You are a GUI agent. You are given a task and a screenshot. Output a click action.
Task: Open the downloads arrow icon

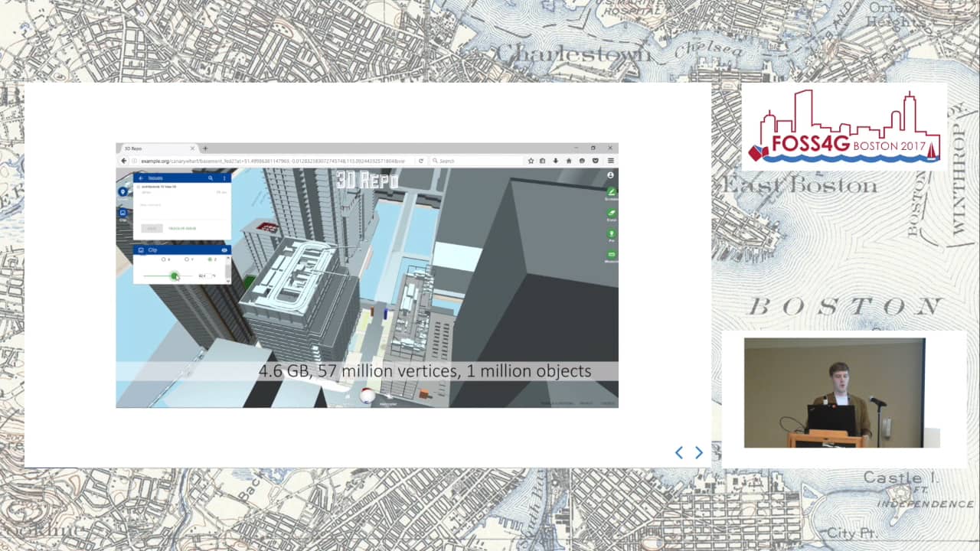tap(555, 161)
